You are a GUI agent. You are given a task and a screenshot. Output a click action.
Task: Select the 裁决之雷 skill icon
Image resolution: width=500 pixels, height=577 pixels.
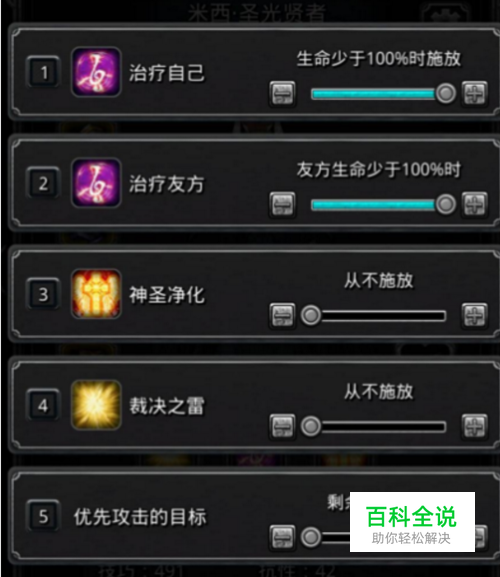click(x=96, y=405)
